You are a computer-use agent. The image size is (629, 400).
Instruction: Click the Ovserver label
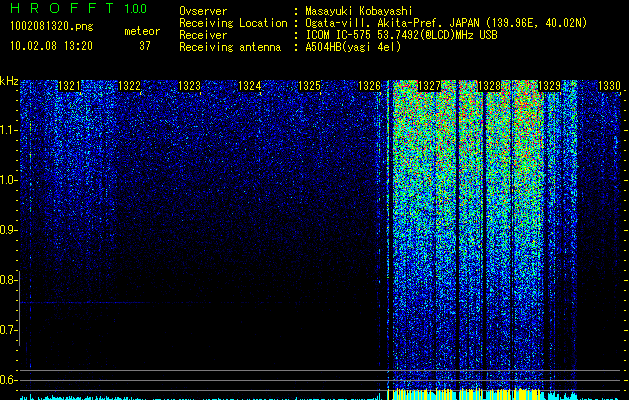(x=203, y=11)
